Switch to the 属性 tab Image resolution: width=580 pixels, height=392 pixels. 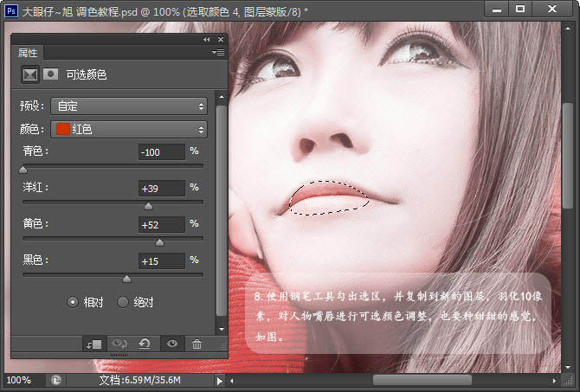pyautogui.click(x=29, y=53)
